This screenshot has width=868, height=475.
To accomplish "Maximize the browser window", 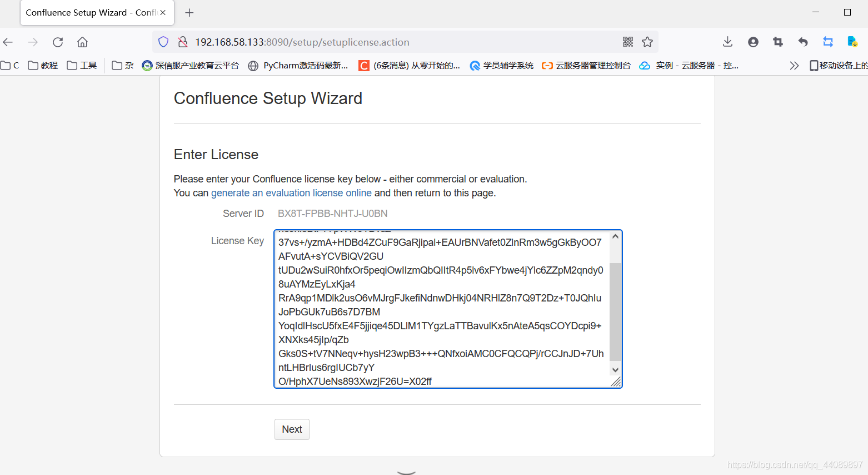I will point(847,12).
